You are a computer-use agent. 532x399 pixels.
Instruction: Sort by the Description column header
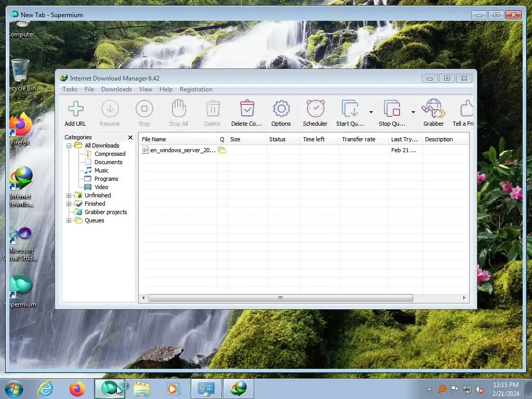click(445, 139)
